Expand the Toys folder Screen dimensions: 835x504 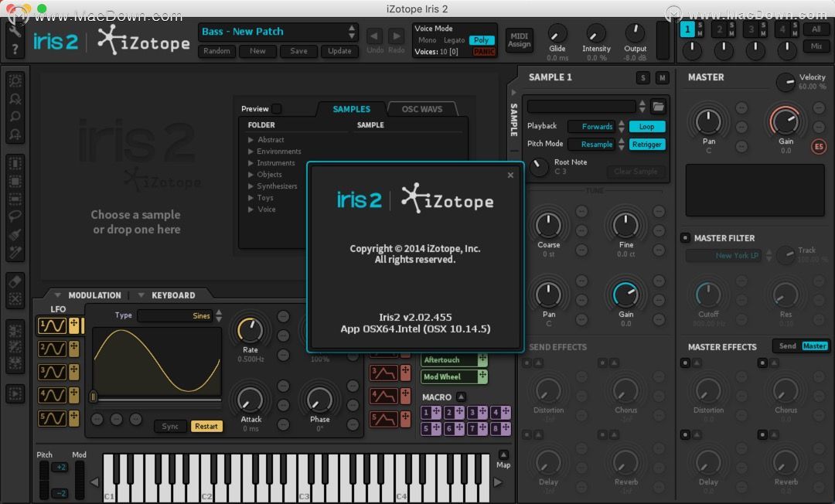(x=250, y=197)
